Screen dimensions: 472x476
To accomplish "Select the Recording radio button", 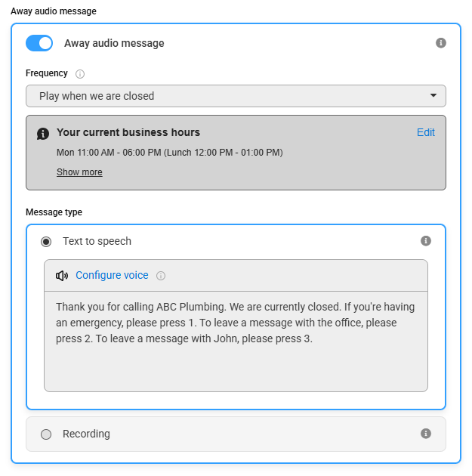I will tap(46, 434).
